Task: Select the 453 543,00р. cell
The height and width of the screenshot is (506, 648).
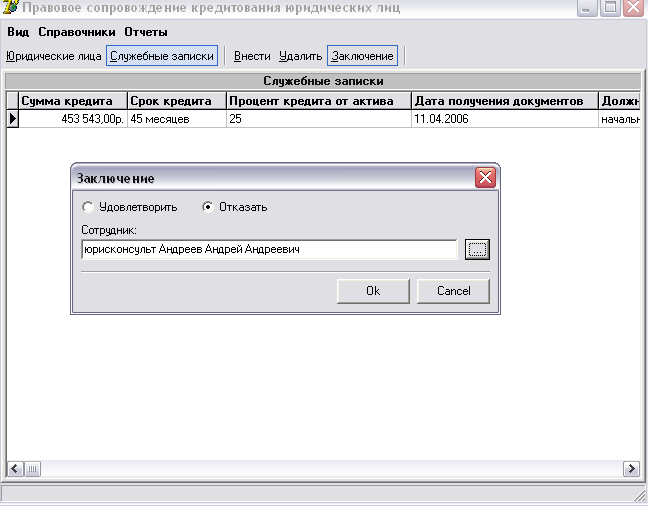Action: point(73,119)
